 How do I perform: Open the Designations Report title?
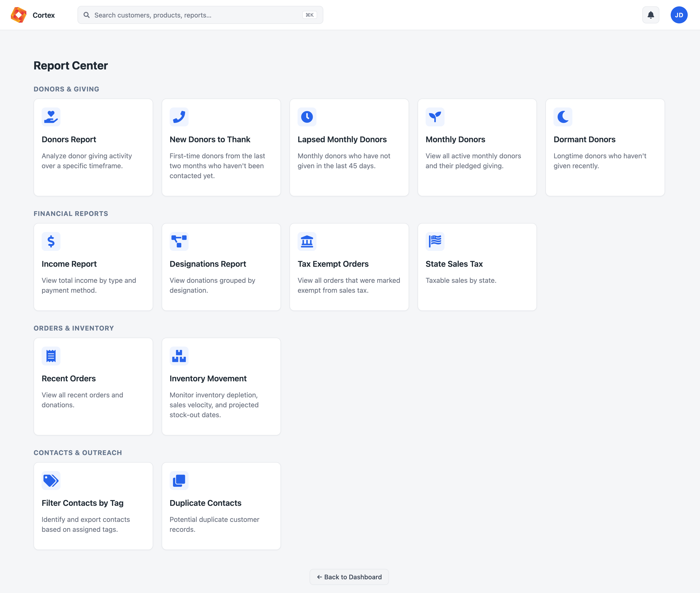pyautogui.click(x=208, y=264)
